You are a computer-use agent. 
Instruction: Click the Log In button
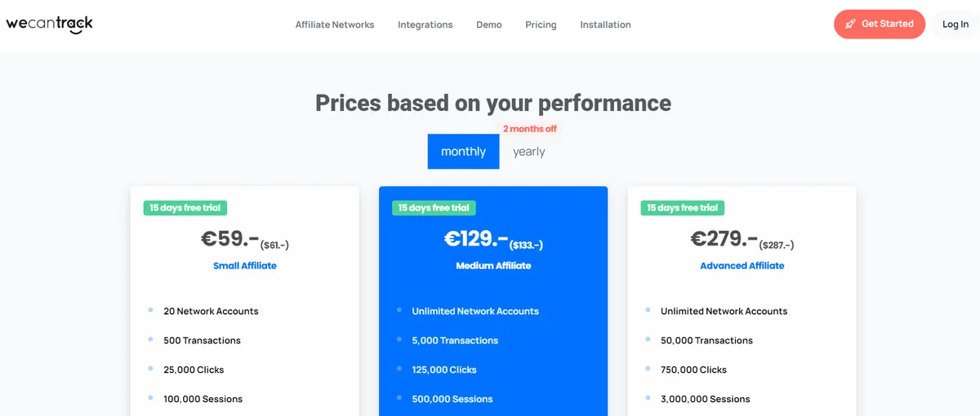[955, 24]
